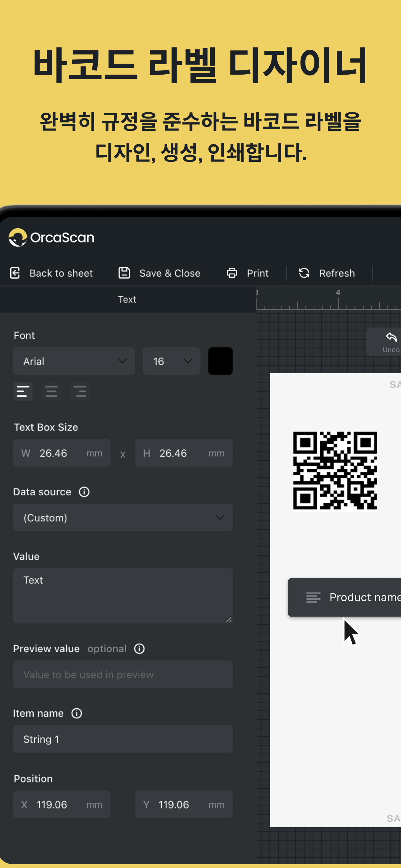Edit the Item name String 1 field
Screen dimensions: 401x868
pos(123,739)
